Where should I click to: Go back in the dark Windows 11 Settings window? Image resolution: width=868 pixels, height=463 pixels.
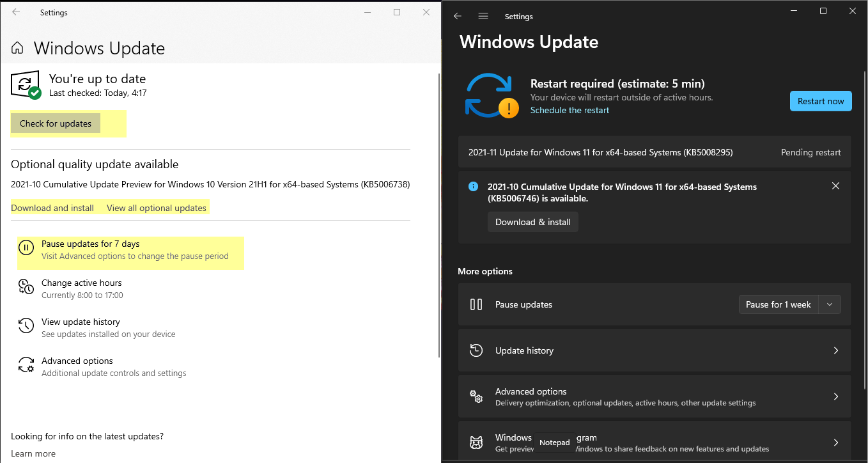458,17
